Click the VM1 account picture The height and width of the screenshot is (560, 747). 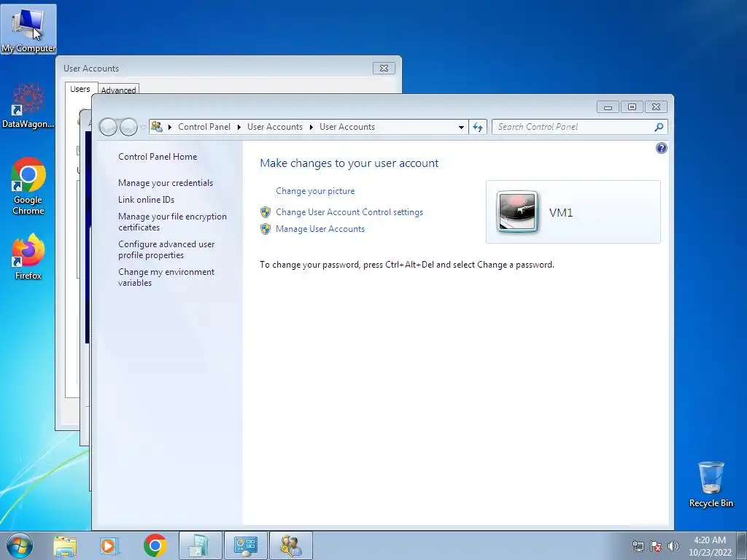coord(517,211)
